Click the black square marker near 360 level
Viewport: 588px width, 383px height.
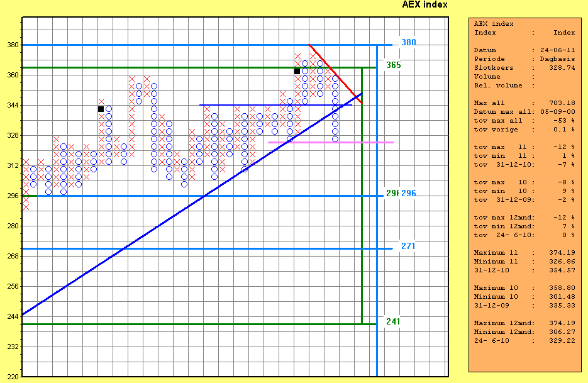297,71
